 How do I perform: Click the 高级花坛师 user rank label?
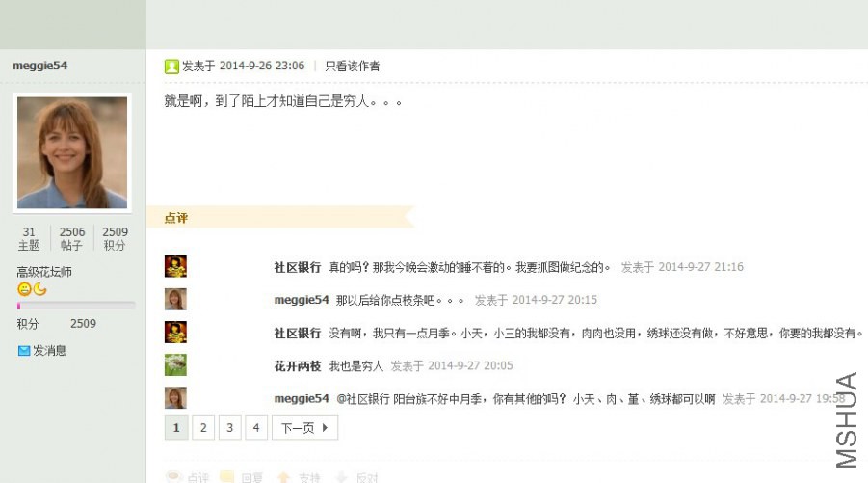[44, 272]
